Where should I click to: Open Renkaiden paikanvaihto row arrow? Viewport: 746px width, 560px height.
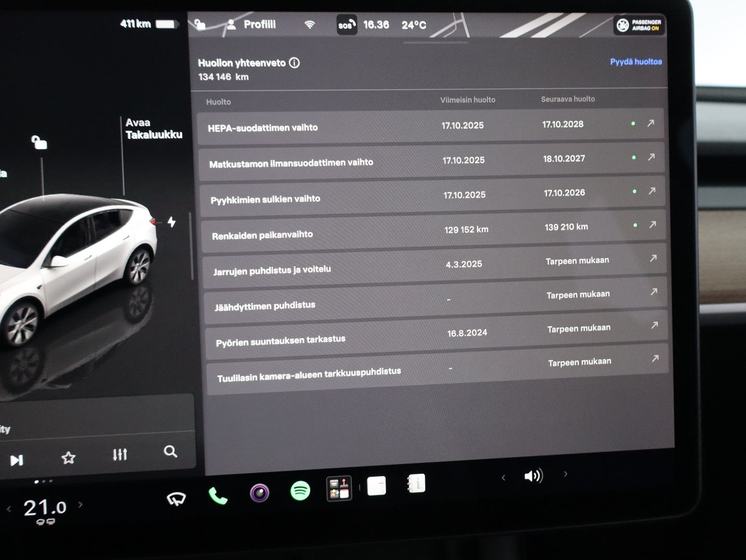coord(653,225)
